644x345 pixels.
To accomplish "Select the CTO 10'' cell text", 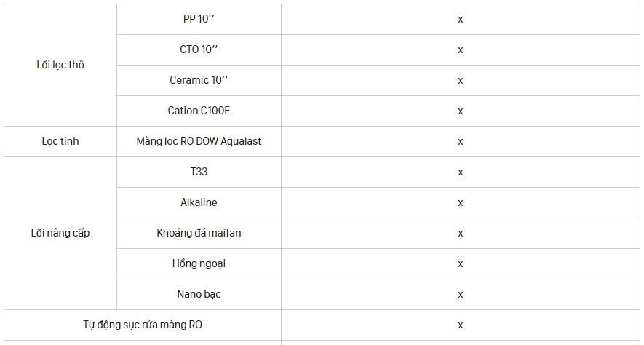I will (x=199, y=49).
